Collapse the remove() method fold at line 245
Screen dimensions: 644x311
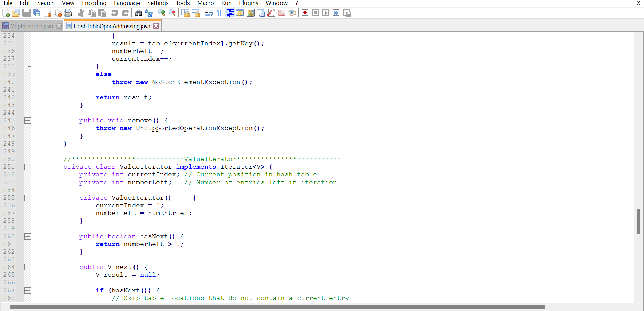point(28,120)
